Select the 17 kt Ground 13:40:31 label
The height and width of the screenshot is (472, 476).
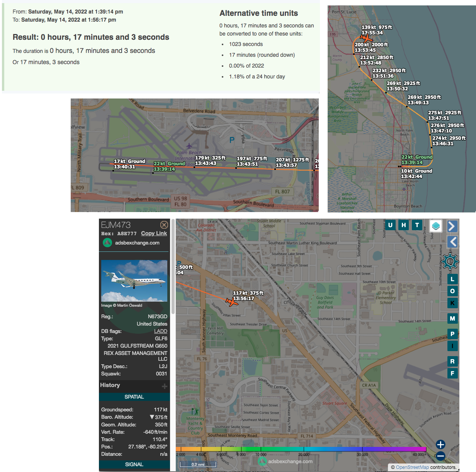coord(129,164)
